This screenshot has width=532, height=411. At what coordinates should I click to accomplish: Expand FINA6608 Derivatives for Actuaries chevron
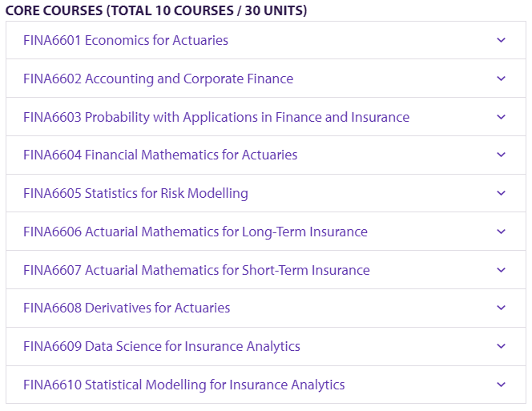point(501,308)
